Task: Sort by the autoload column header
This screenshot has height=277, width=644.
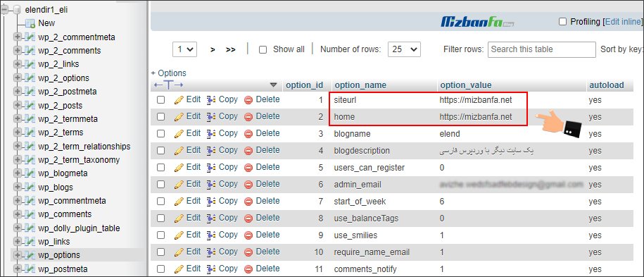Action: (607, 85)
